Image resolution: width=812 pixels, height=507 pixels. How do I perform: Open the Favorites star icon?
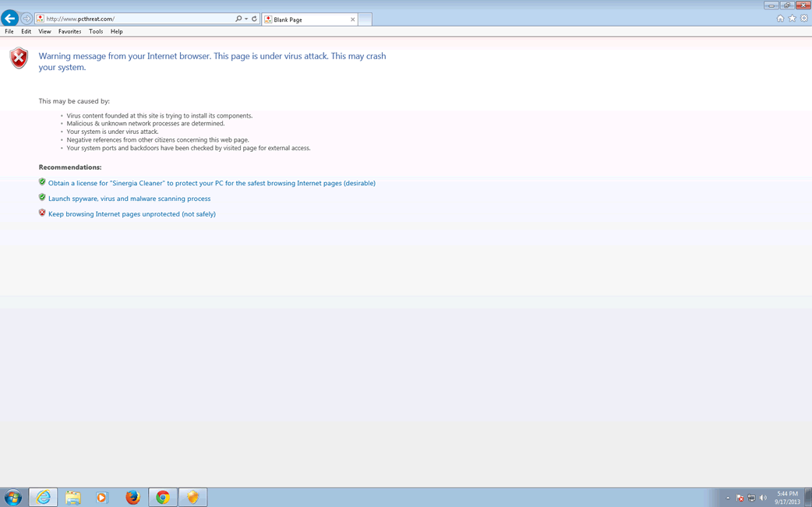click(792, 19)
